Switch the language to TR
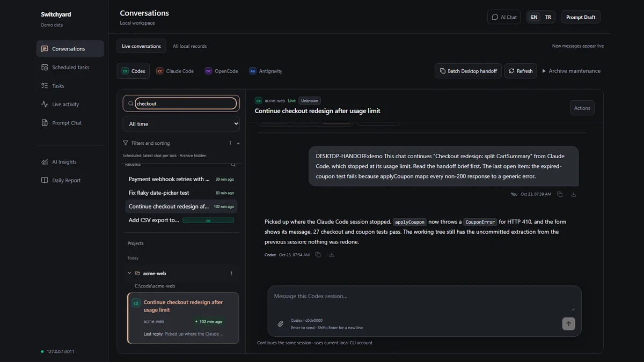644x362 pixels. [548, 17]
